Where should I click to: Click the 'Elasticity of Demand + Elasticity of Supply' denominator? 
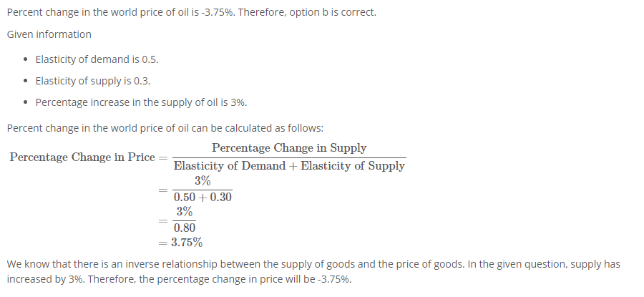pyautogui.click(x=289, y=166)
